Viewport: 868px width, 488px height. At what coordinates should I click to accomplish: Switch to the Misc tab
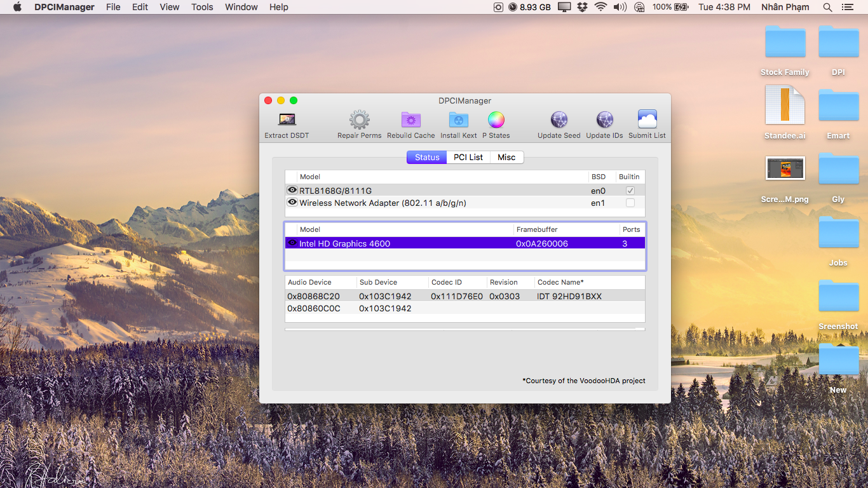[506, 157]
